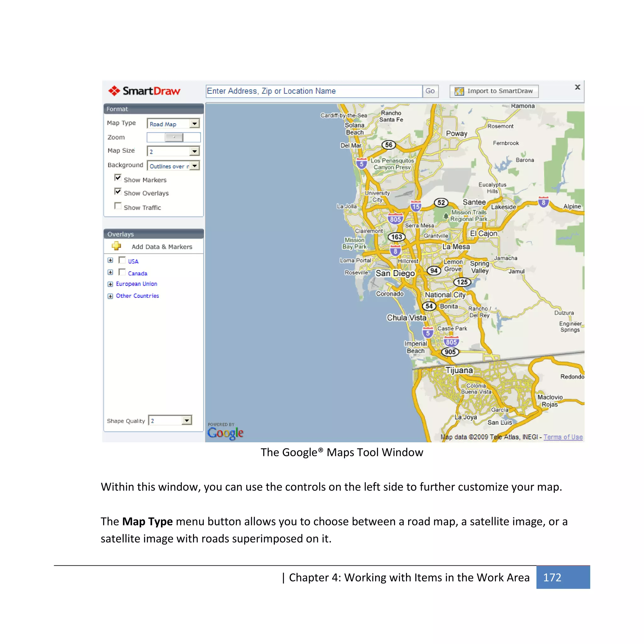Click the Route 94 marker near Lemon Grove
Screen dimensions: 644x644
(434, 270)
